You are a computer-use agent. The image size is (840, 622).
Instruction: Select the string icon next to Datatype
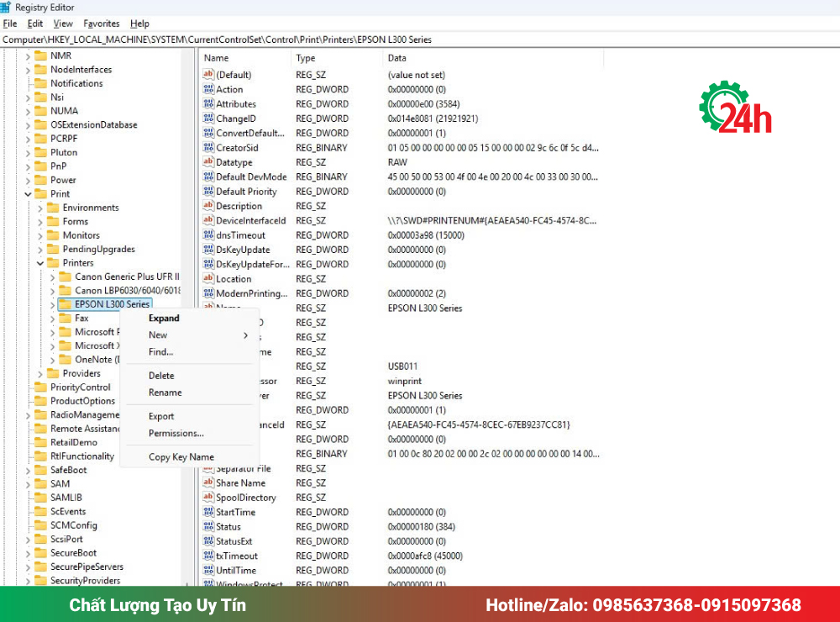pyautogui.click(x=208, y=162)
